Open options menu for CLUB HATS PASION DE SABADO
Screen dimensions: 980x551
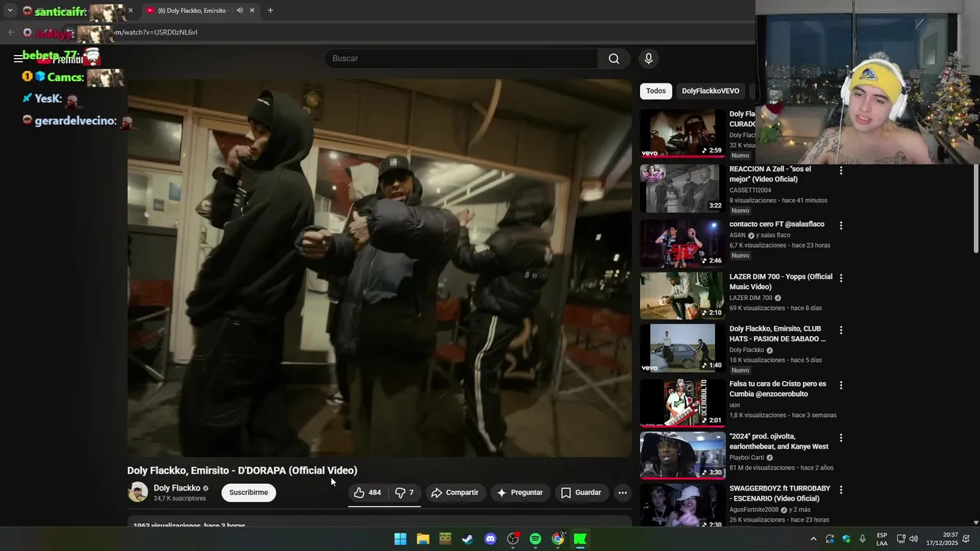[x=841, y=330]
